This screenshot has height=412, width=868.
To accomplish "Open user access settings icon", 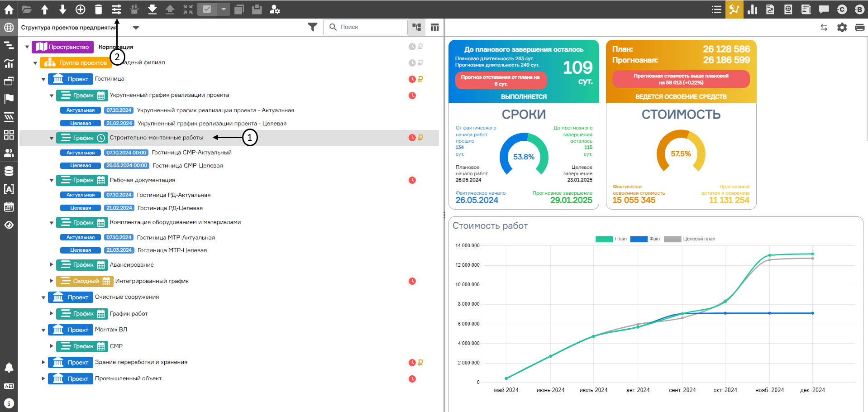I will click(275, 9).
